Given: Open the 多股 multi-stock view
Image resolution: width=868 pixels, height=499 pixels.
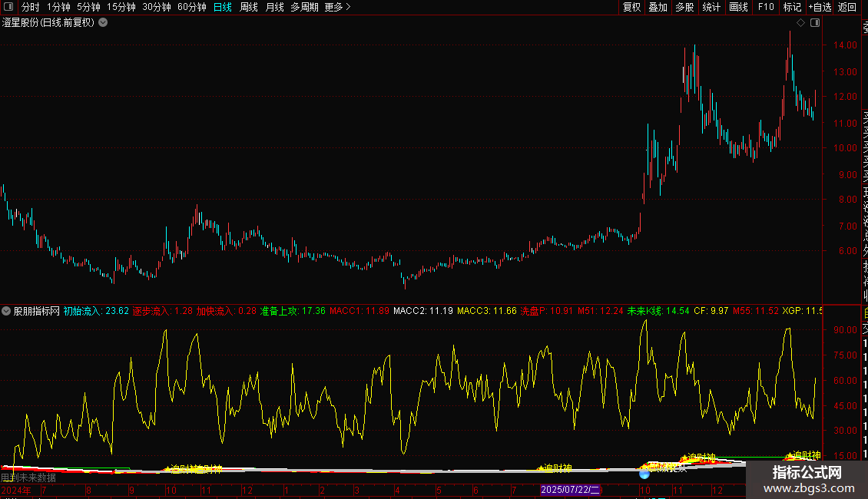Looking at the screenshot, I should click(x=684, y=7).
